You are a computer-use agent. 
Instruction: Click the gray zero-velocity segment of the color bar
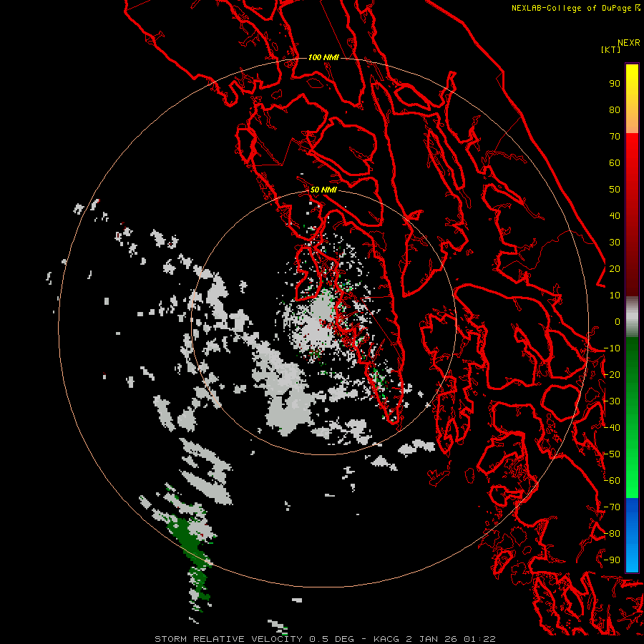pos(632,317)
